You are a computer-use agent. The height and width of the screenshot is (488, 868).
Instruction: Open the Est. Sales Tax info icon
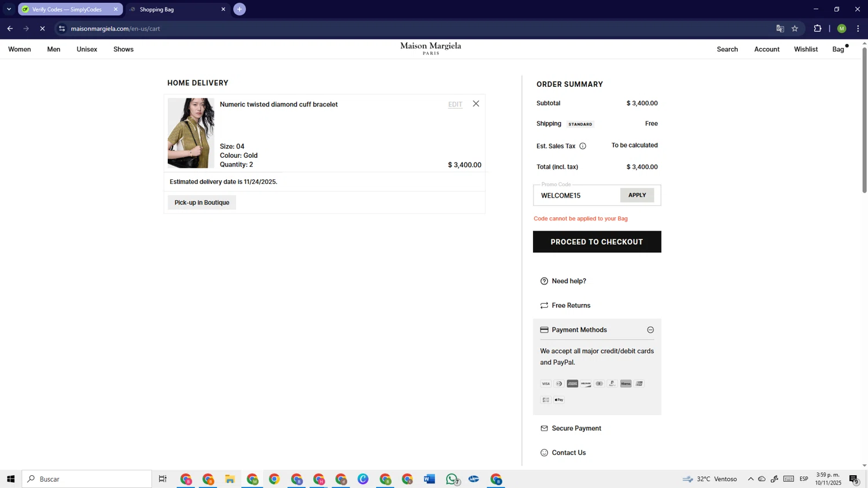pyautogui.click(x=583, y=146)
